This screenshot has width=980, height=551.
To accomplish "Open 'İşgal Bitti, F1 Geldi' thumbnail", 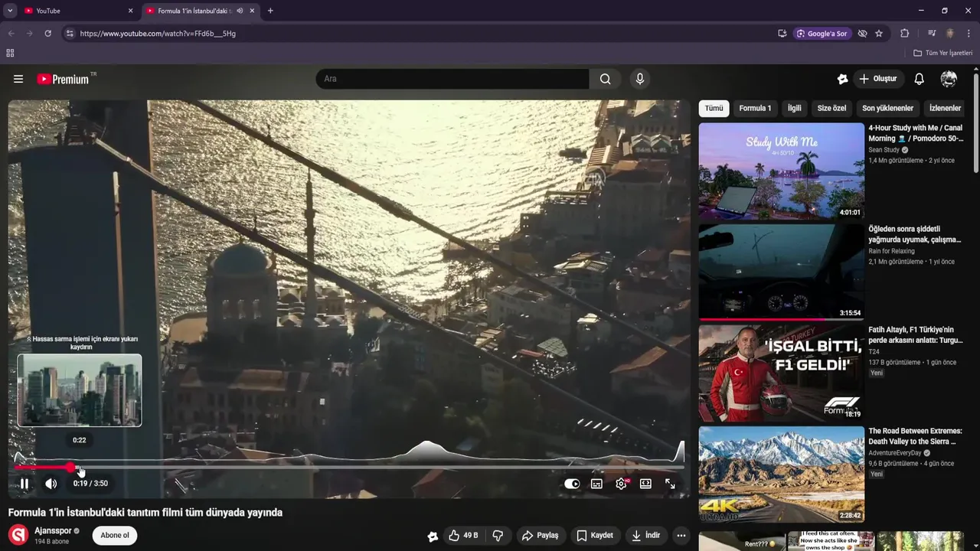I will [x=781, y=373].
